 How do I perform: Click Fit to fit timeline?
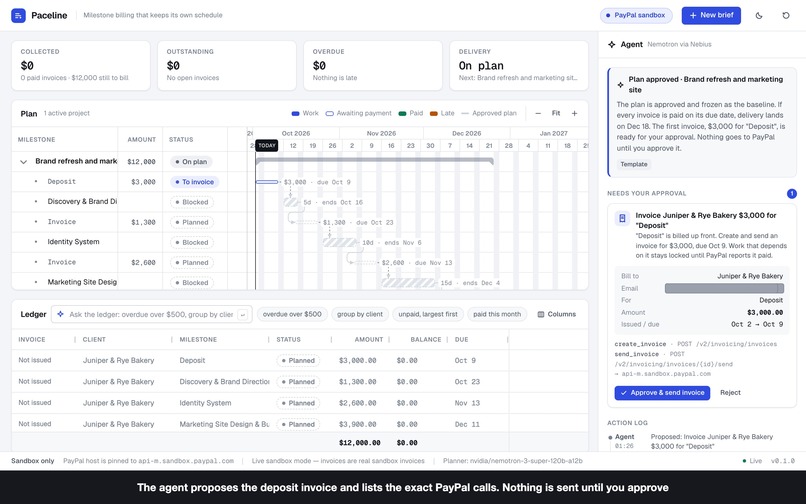pos(556,113)
